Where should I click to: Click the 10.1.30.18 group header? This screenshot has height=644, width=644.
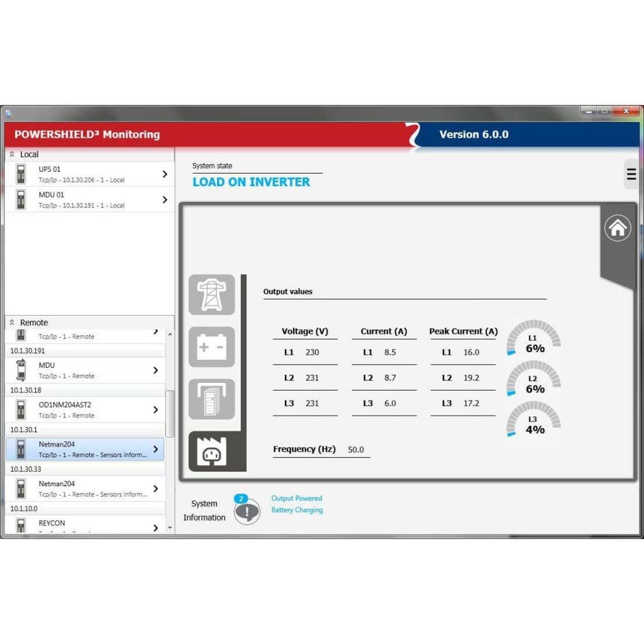pos(85,390)
